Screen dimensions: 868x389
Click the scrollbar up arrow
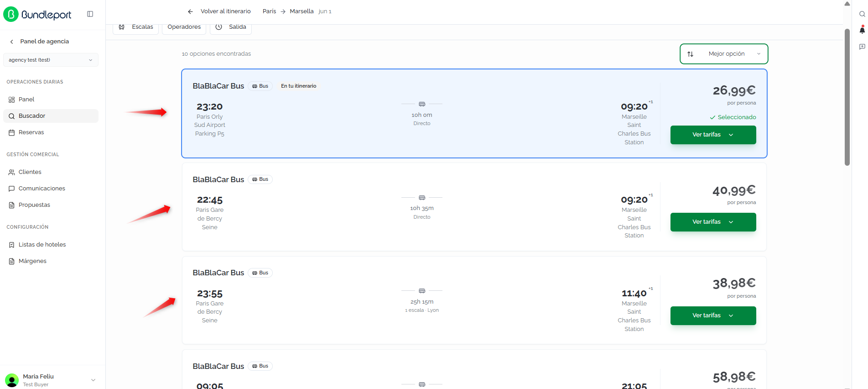coord(847,4)
